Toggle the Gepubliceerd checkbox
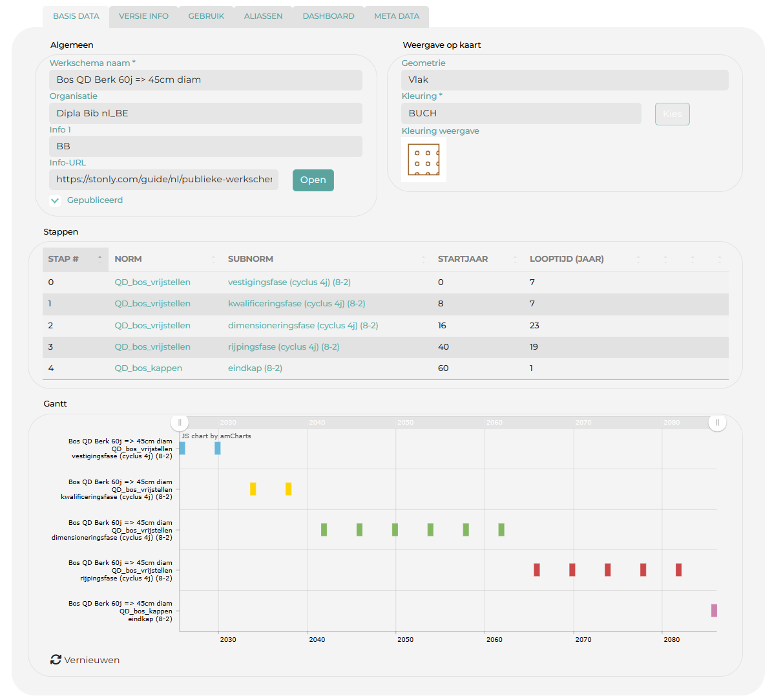The height and width of the screenshot is (700, 772). [x=56, y=200]
